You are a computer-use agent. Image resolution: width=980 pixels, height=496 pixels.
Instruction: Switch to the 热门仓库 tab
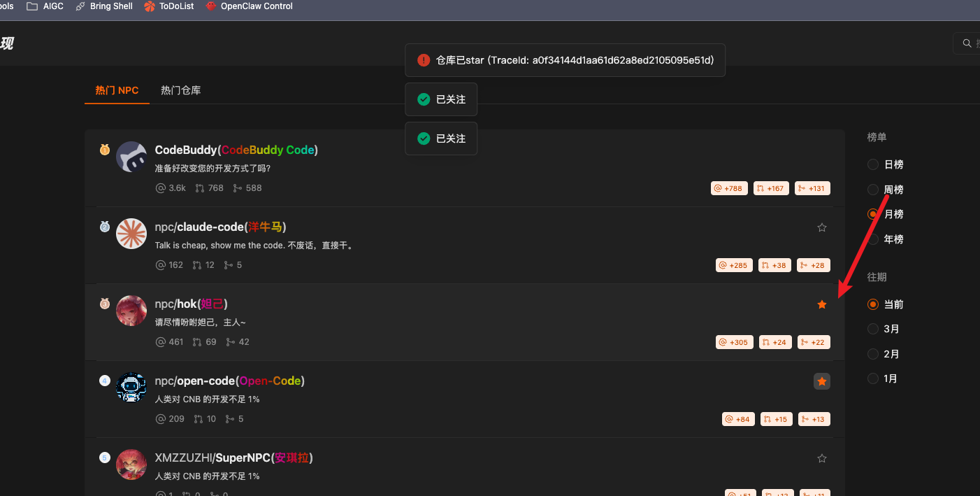tap(180, 90)
